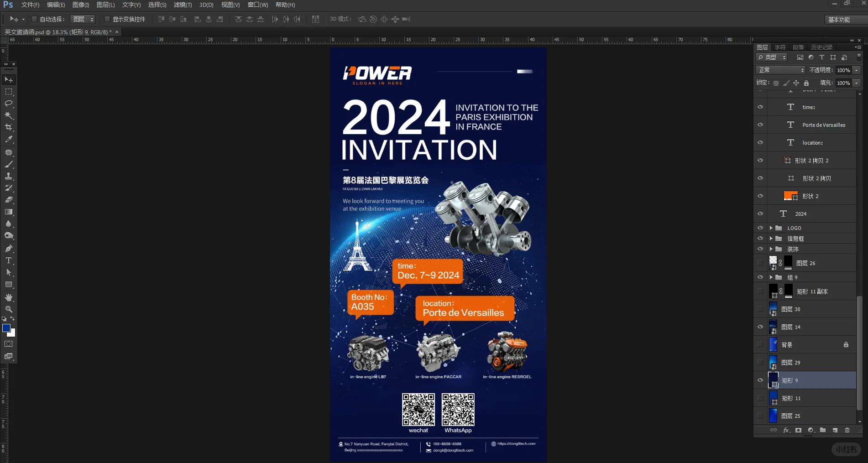Click the background color swatch

tap(12, 333)
